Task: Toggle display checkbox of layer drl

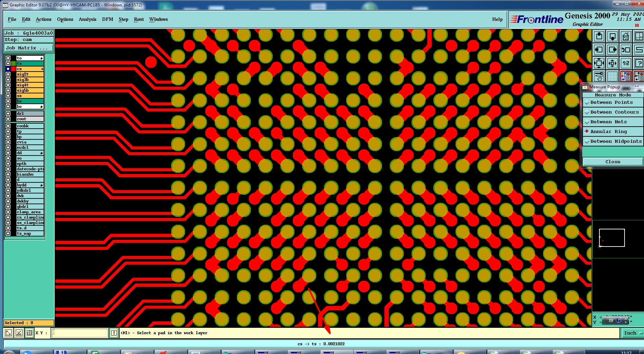Action: tap(8, 114)
